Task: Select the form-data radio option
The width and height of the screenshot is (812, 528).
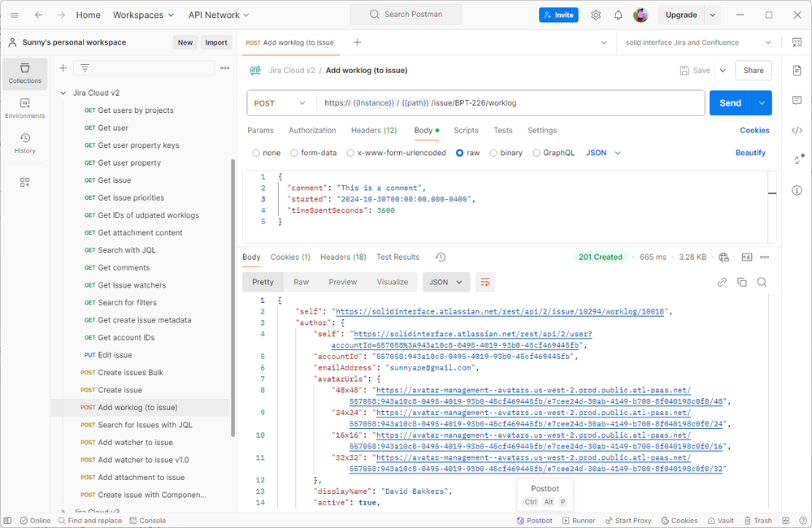Action: pyautogui.click(x=294, y=153)
